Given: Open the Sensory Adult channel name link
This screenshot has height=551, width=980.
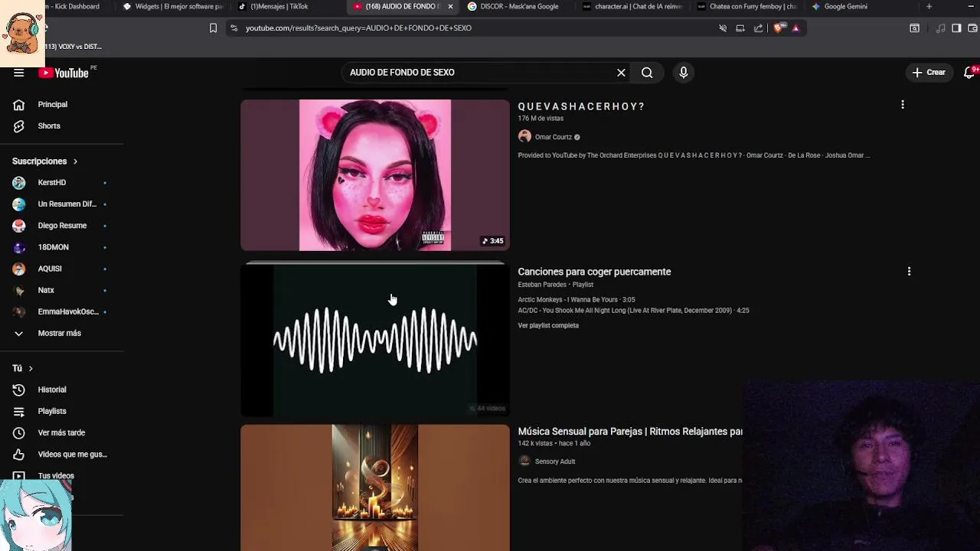Looking at the screenshot, I should click(x=555, y=461).
